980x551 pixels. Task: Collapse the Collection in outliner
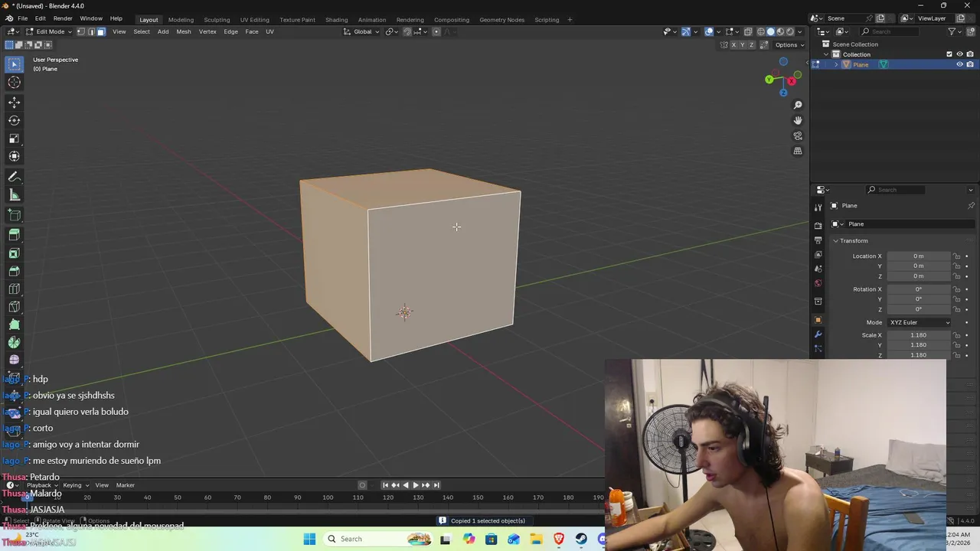pos(826,54)
